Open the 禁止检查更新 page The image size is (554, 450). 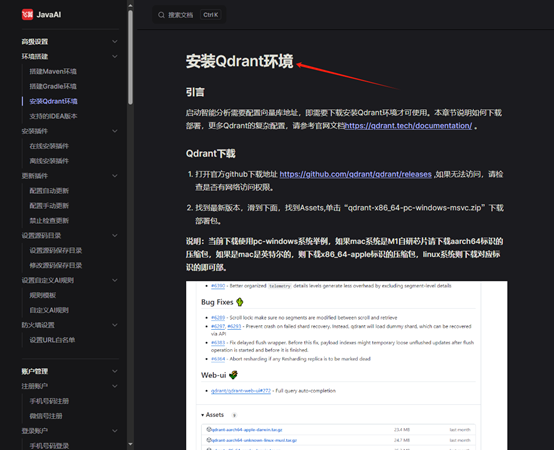49,221
